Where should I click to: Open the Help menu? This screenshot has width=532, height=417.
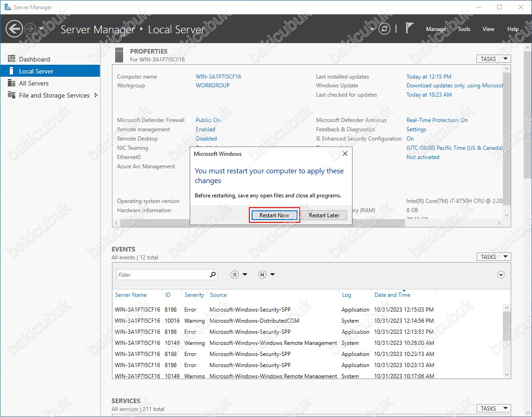pos(513,29)
